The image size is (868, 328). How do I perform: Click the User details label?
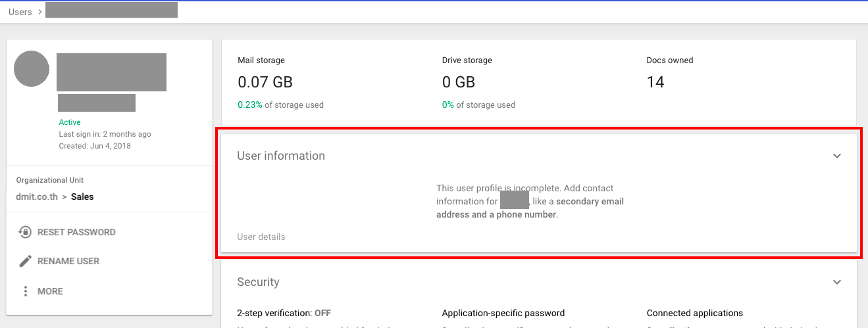click(261, 237)
